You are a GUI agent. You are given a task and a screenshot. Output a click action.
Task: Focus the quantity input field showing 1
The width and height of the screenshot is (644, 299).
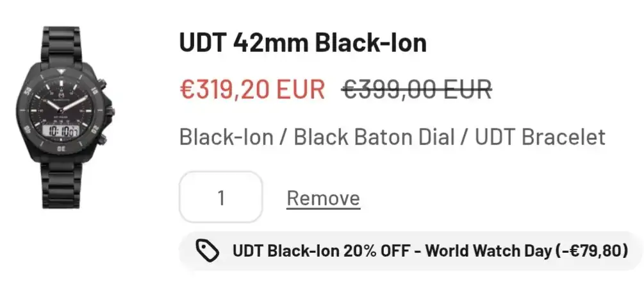pos(220,198)
